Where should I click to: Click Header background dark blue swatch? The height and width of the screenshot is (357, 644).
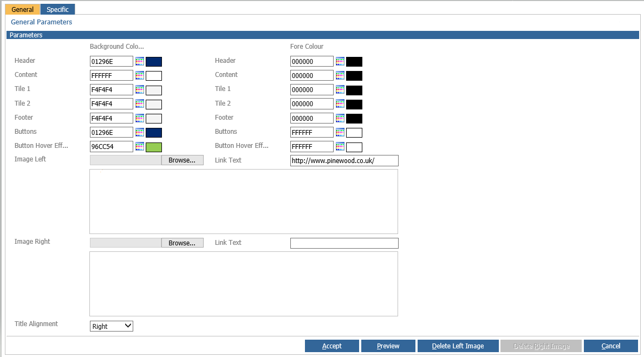[154, 62]
